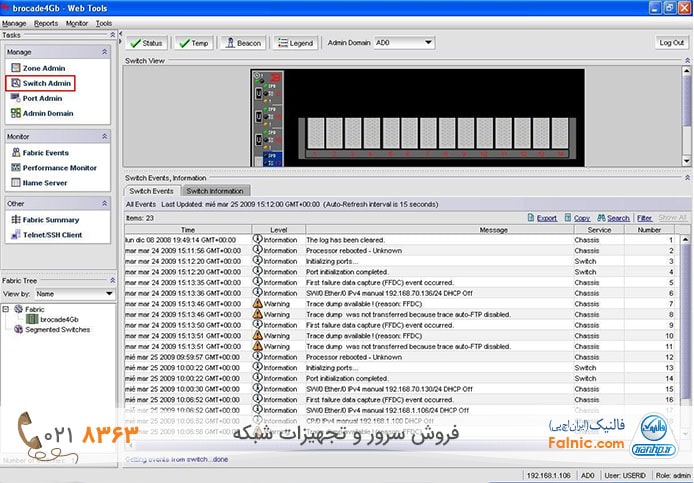Open the Name Server view

click(45, 183)
